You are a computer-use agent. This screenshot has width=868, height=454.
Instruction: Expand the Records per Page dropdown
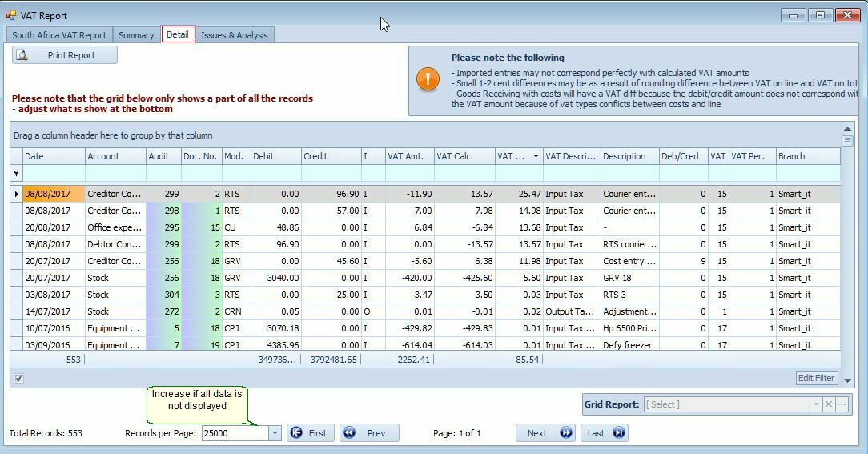click(x=274, y=433)
